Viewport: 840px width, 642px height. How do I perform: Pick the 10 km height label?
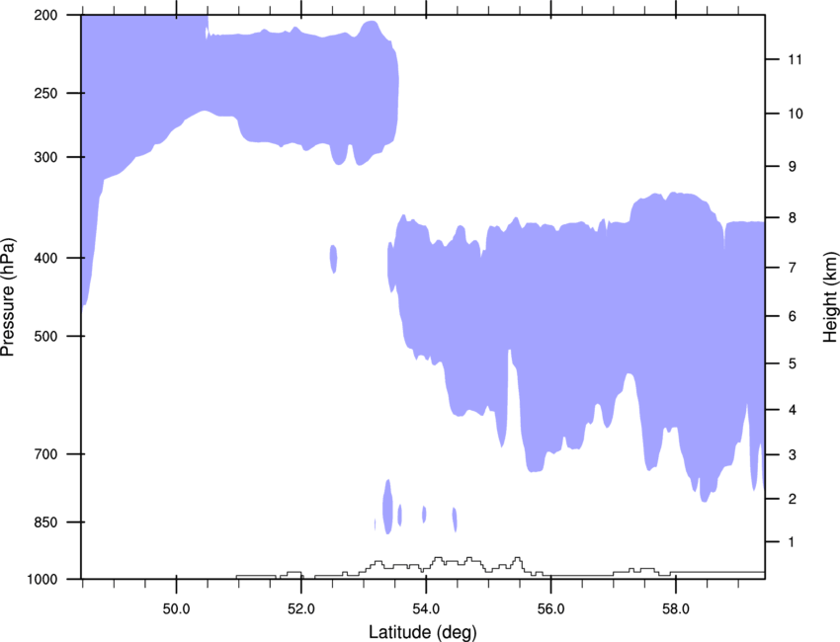[x=796, y=114]
